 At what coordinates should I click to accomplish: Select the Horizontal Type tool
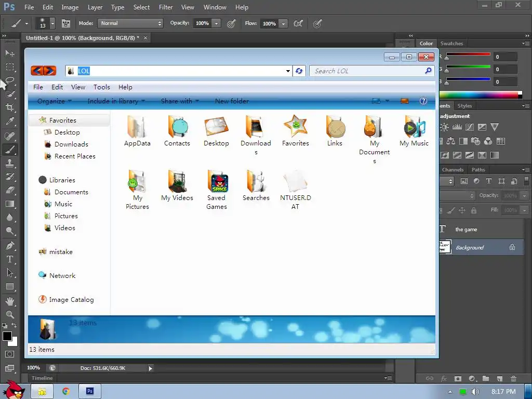click(10, 259)
